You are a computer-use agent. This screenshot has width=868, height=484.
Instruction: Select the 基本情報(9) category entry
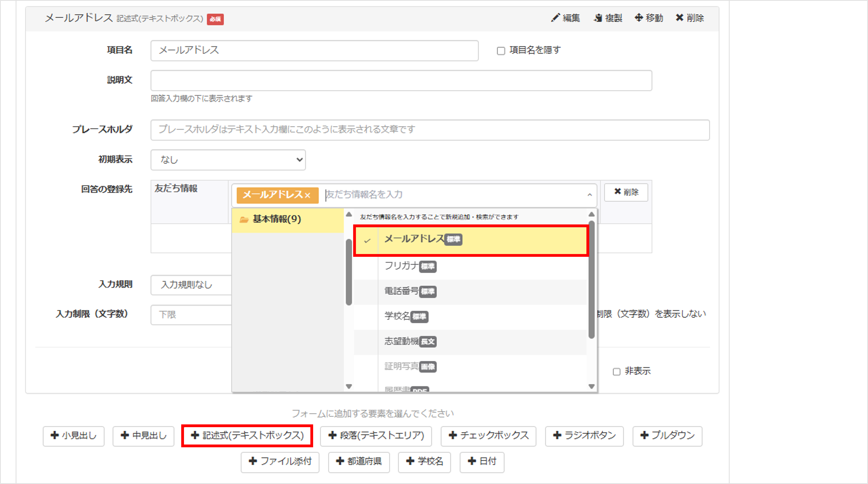[x=278, y=219]
